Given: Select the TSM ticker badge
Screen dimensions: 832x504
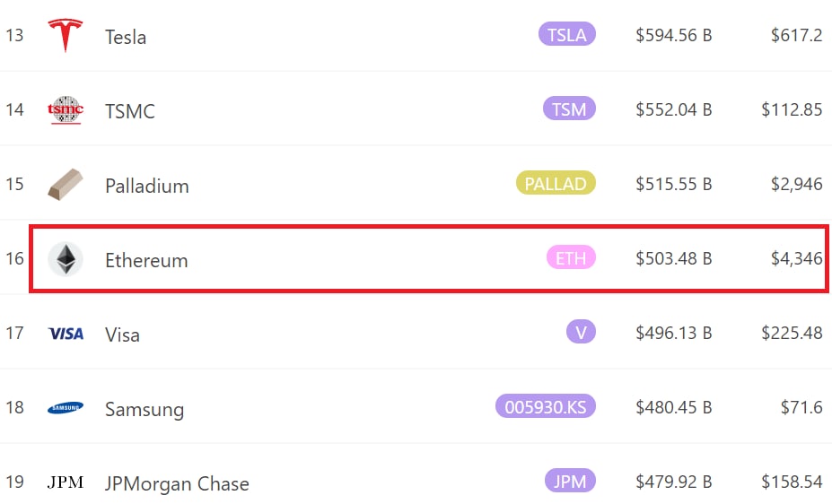Looking at the screenshot, I should (x=569, y=109).
